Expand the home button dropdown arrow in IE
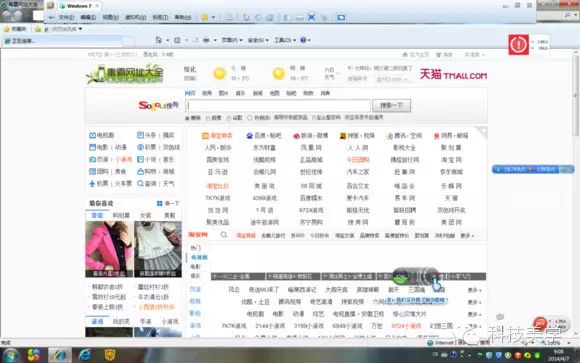This screenshot has height=363, width=580. (168, 40)
